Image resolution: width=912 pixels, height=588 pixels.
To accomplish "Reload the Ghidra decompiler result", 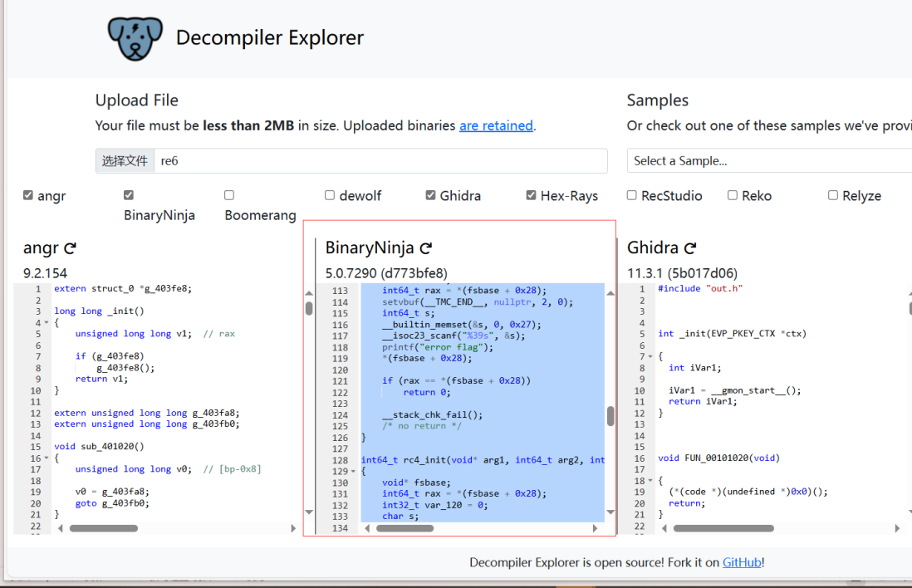I will click(x=690, y=248).
